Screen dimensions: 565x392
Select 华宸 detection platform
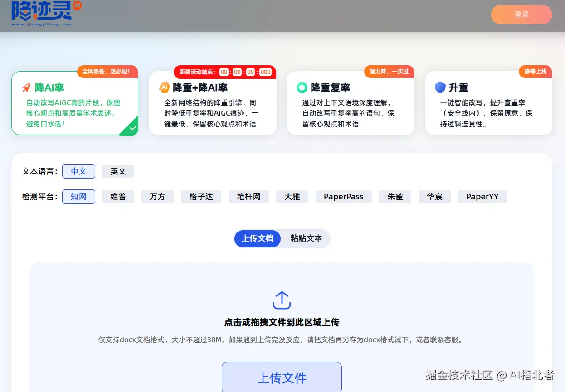coord(434,197)
